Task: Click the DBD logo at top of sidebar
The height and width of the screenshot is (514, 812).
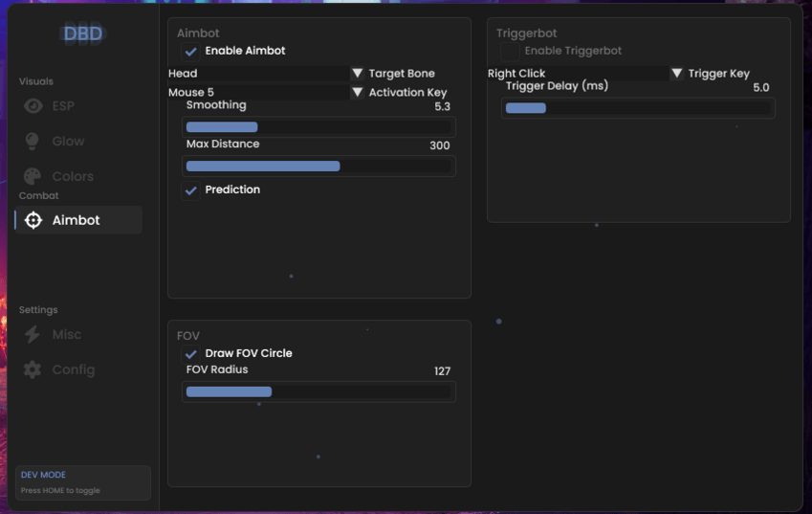Action: (x=83, y=34)
